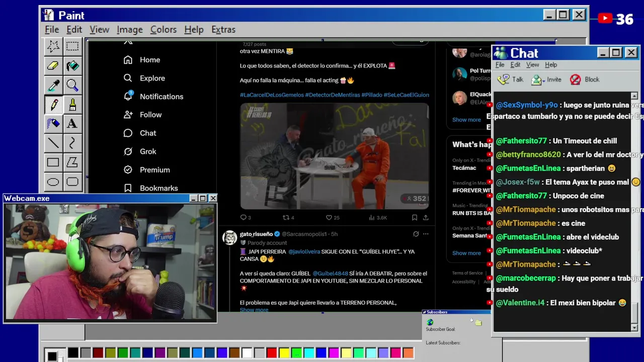Image resolution: width=644 pixels, height=362 pixels.
Task: Click hashtag #LaCarcelDeLosGemelos
Action: point(272,95)
